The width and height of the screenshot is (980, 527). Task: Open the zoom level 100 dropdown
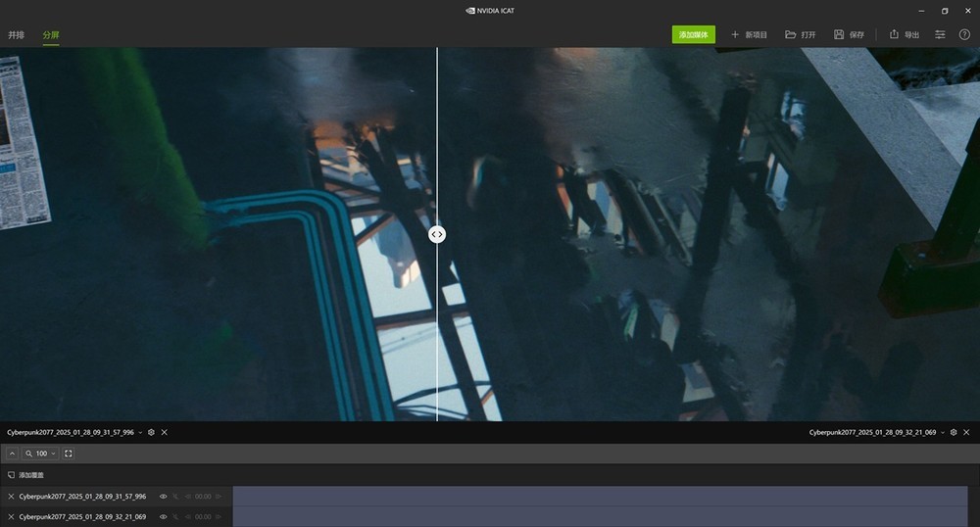pyautogui.click(x=40, y=454)
